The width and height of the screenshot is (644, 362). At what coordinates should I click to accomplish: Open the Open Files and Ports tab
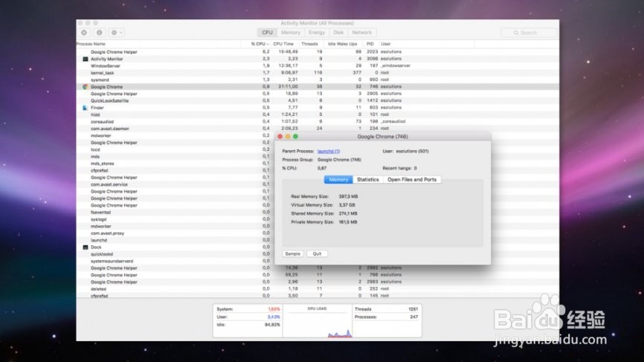click(x=412, y=179)
